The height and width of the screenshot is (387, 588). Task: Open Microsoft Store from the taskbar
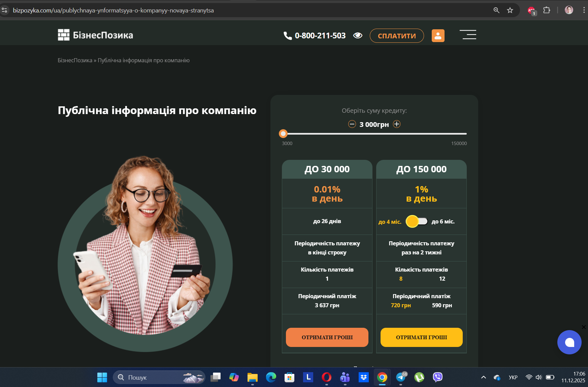[x=290, y=377]
